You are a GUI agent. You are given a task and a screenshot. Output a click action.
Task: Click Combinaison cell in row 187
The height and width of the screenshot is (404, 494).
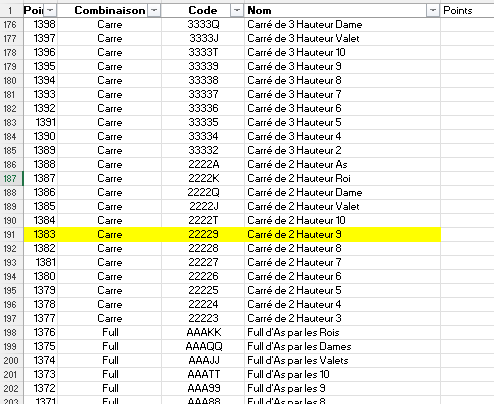coord(110,179)
